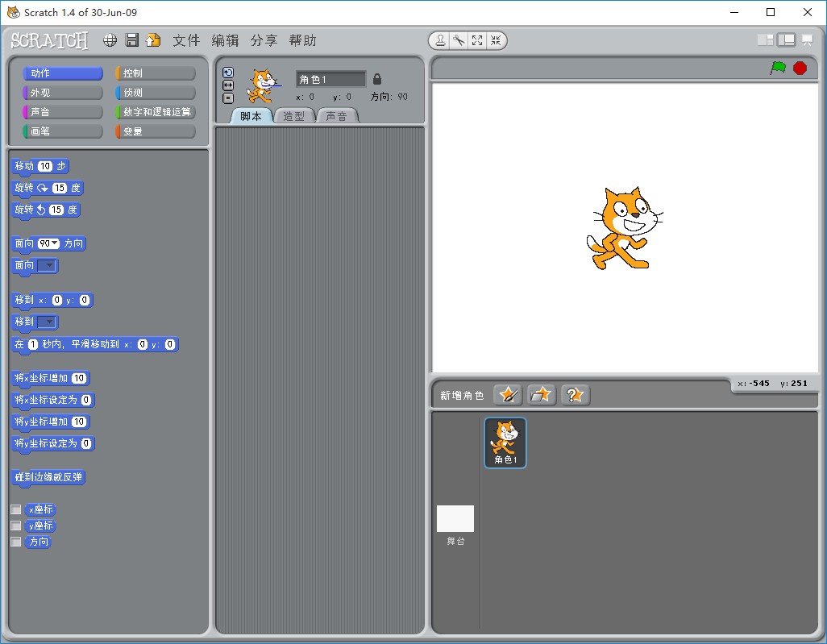Open the direction dropdown in the 面向 block

coord(54,243)
